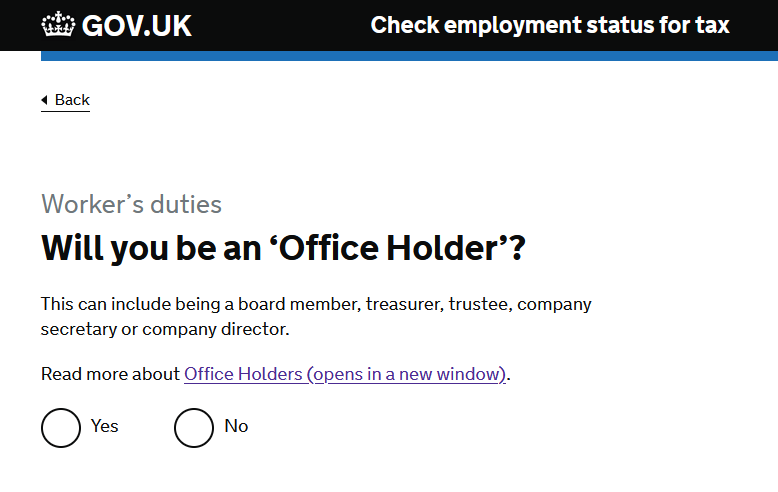778x492 pixels.
Task: Click the 'No' label text
Action: 236,426
